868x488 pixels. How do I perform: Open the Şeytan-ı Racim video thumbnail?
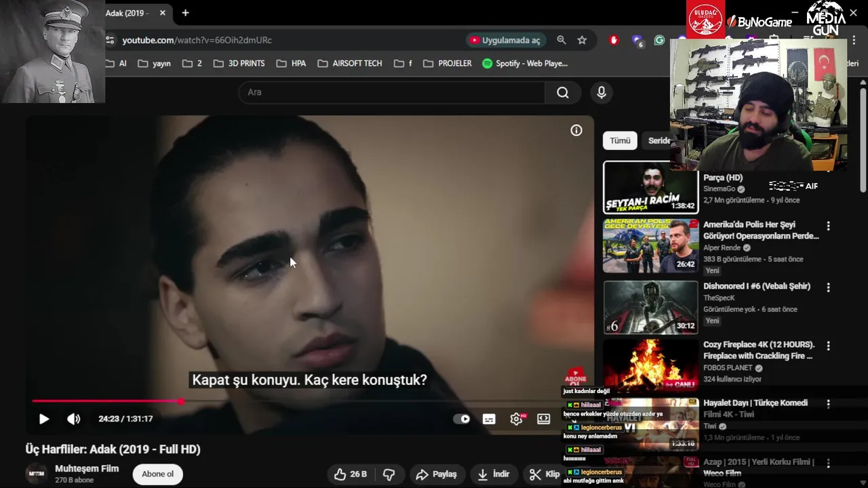650,187
